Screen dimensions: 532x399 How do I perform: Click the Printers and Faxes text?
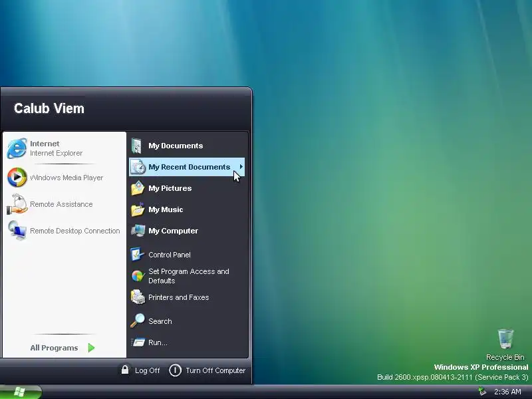point(178,297)
